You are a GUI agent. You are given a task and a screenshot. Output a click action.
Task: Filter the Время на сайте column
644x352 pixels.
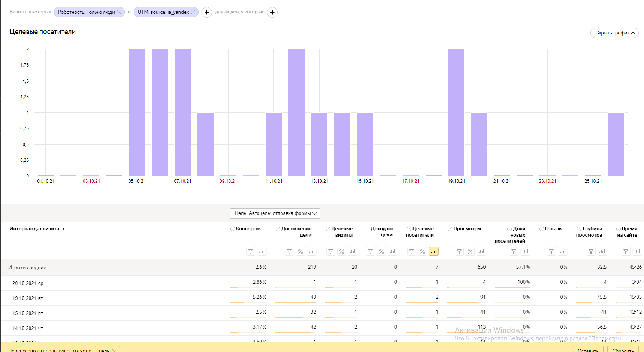click(x=626, y=252)
